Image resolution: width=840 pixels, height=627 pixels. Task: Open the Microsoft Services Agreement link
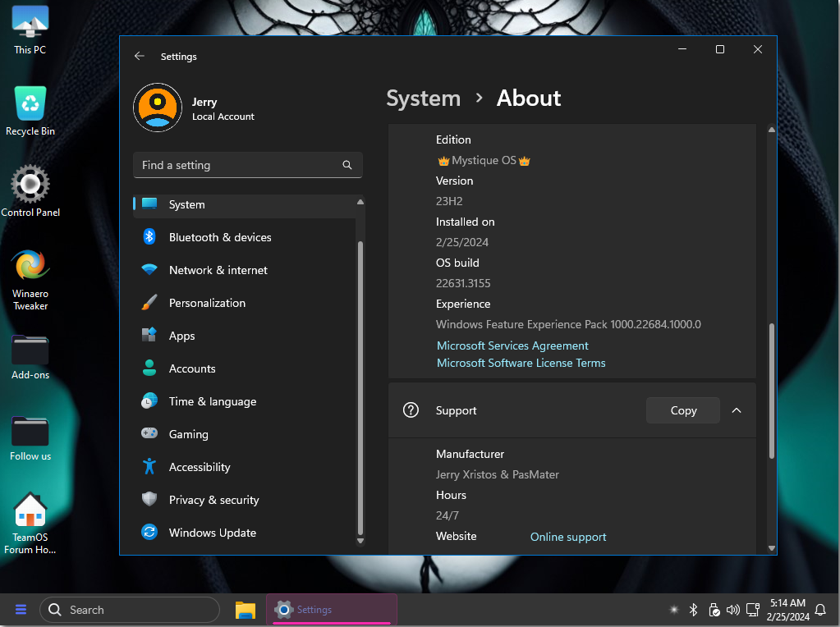pos(512,346)
